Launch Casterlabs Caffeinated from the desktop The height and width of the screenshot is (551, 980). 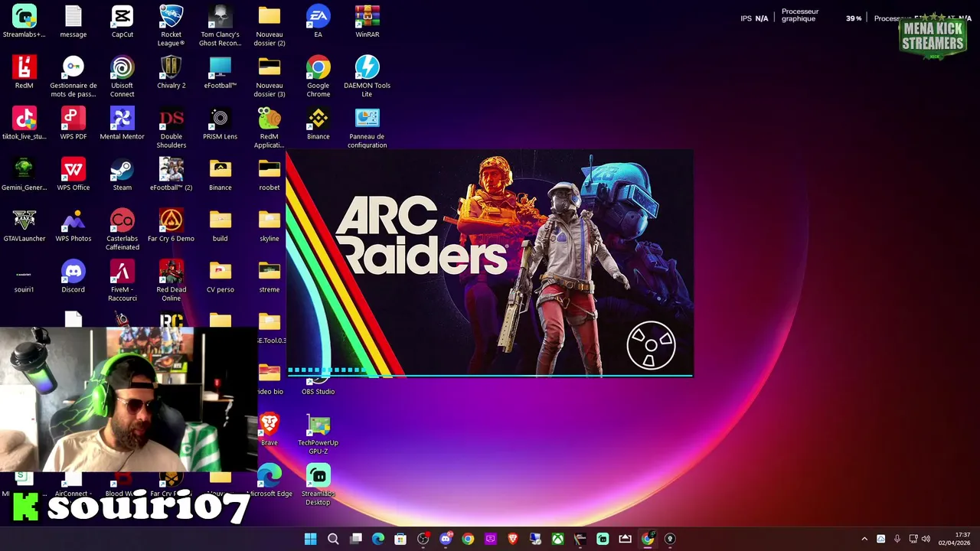[x=122, y=230]
